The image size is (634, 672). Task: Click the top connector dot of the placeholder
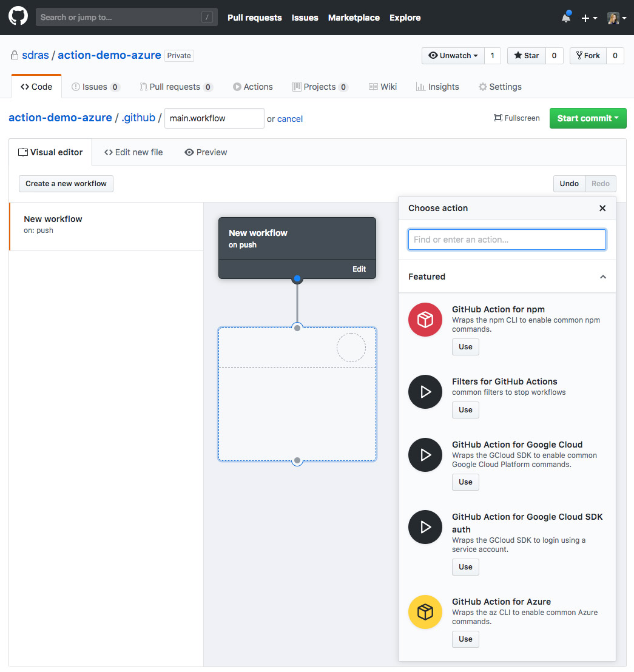pos(297,328)
